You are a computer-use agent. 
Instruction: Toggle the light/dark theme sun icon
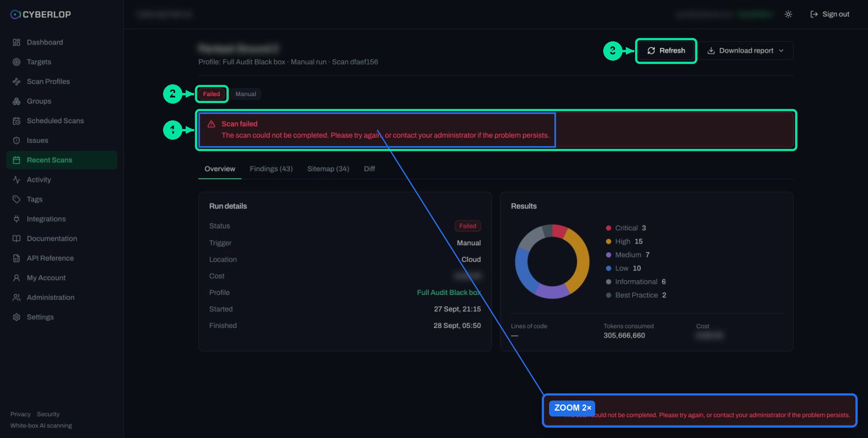pos(788,14)
